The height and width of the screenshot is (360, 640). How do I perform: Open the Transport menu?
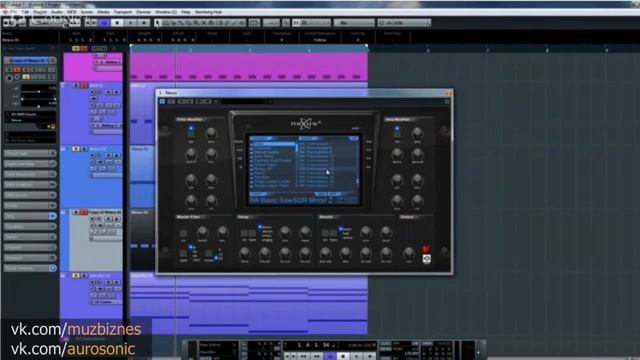123,12
